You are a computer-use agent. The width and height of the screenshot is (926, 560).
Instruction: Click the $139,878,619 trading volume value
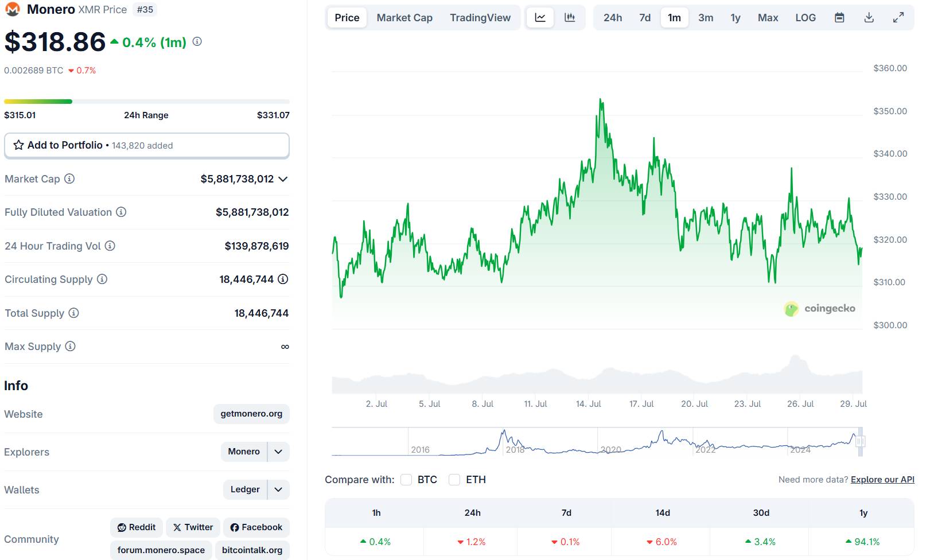tap(256, 246)
